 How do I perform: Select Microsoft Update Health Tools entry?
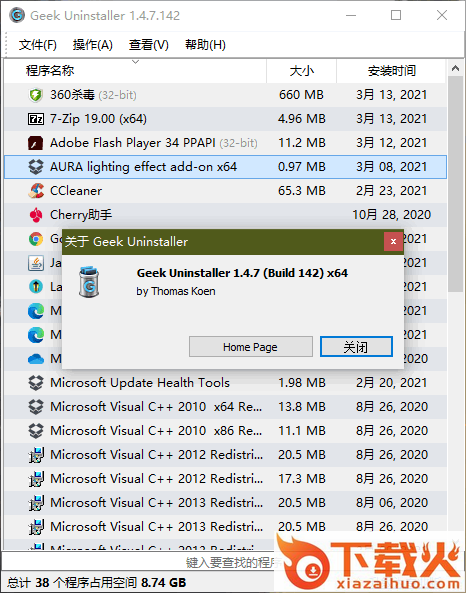[140, 383]
